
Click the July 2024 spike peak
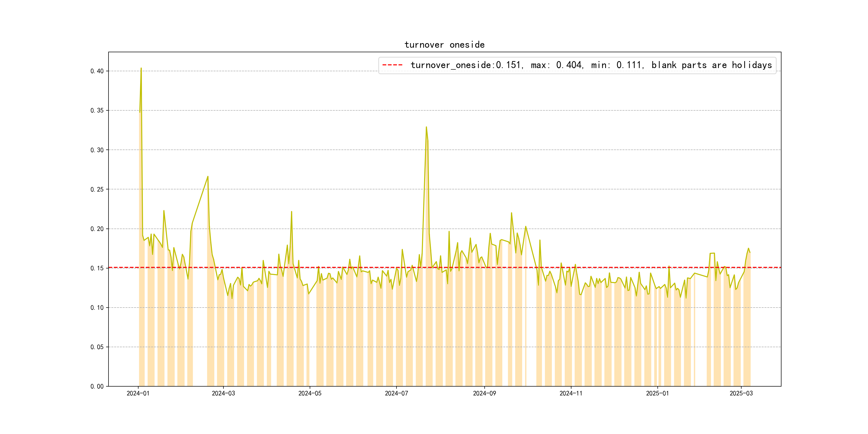426,127
